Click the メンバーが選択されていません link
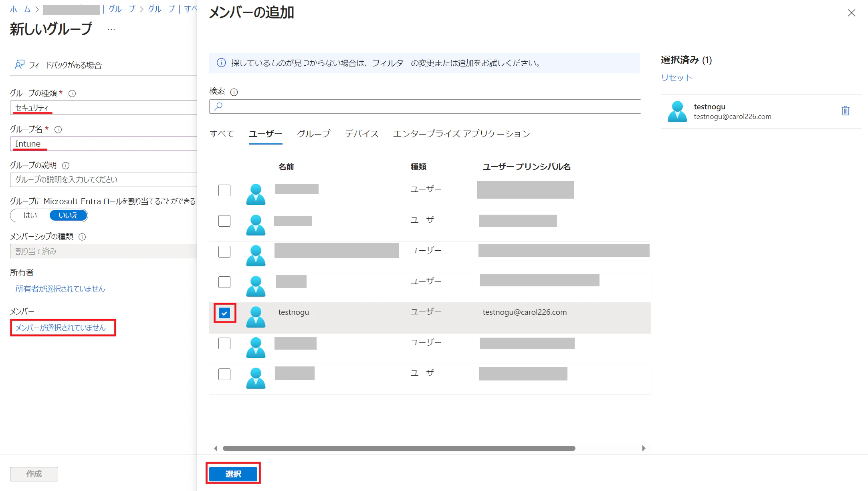 click(61, 328)
